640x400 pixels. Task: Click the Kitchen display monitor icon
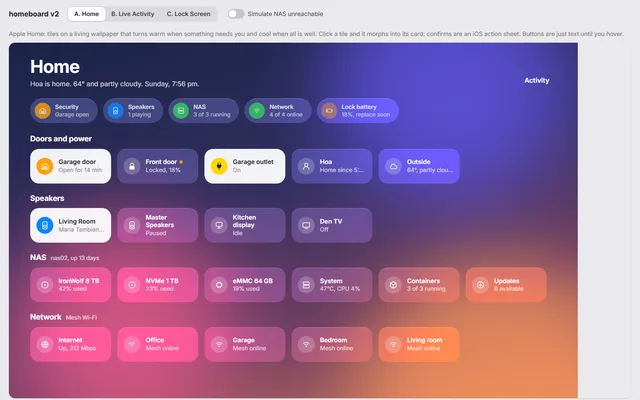(x=219, y=225)
